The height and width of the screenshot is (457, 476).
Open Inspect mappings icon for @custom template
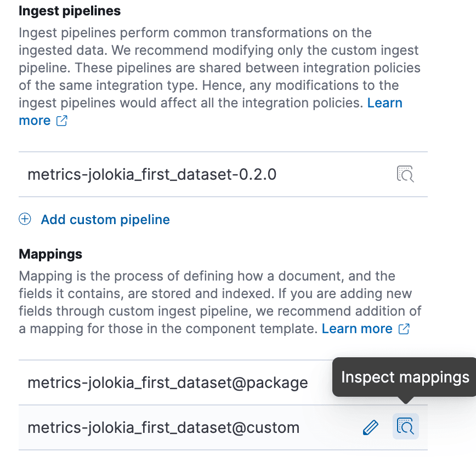tap(405, 426)
